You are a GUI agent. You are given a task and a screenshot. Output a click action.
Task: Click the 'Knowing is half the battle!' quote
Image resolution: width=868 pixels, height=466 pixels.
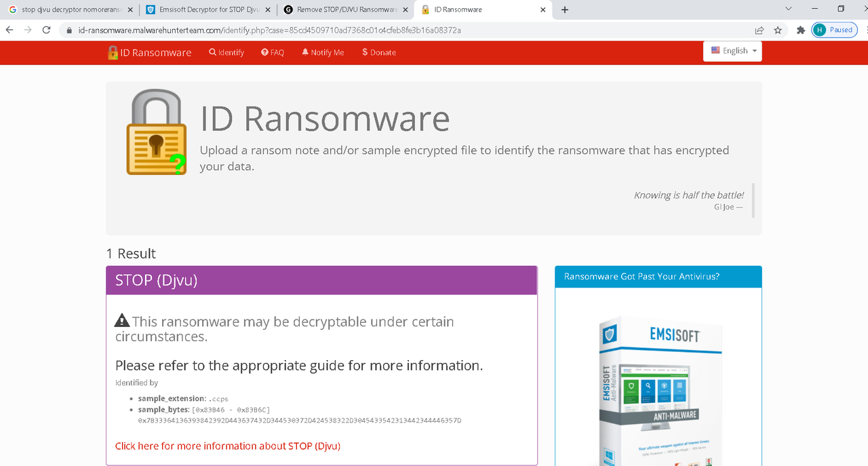click(688, 195)
